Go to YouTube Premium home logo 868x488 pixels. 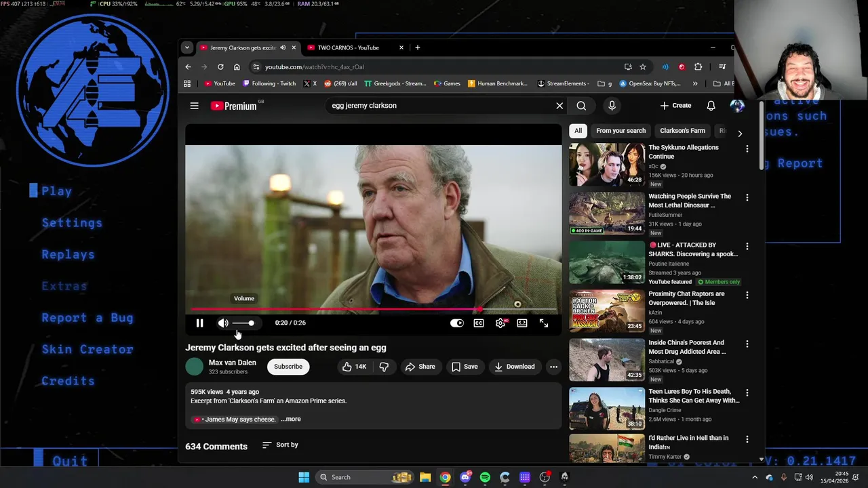coord(234,106)
